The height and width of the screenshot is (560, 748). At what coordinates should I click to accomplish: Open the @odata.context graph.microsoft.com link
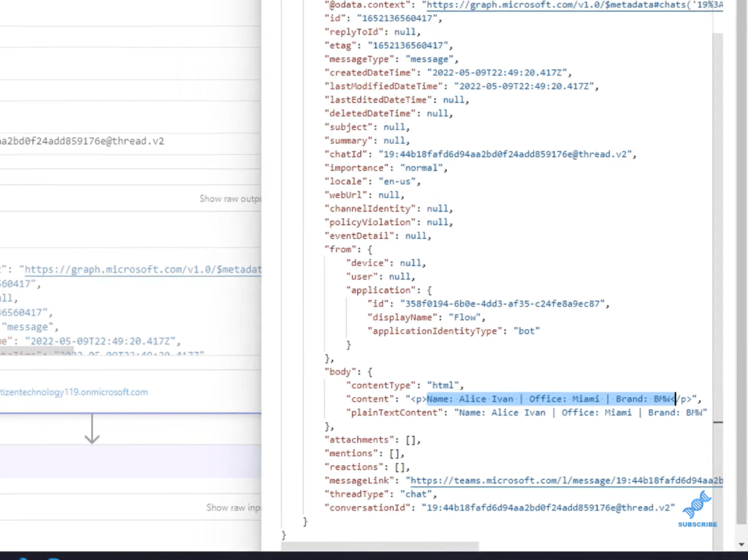pos(574,5)
